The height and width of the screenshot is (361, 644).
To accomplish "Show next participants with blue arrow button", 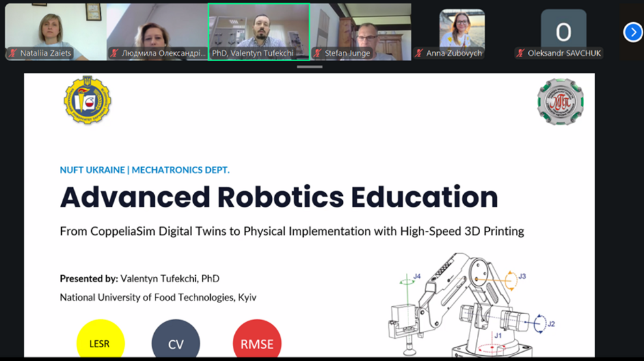I will [x=632, y=32].
